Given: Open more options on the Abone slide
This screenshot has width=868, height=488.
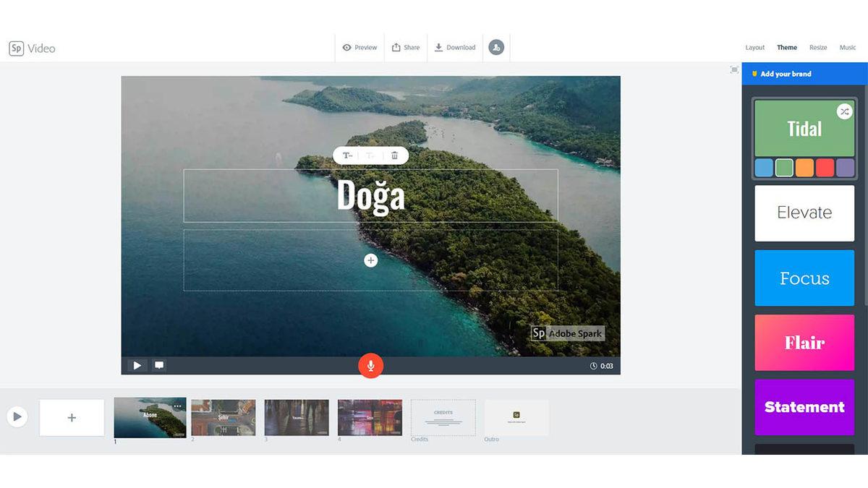Looking at the screenshot, I should point(177,407).
